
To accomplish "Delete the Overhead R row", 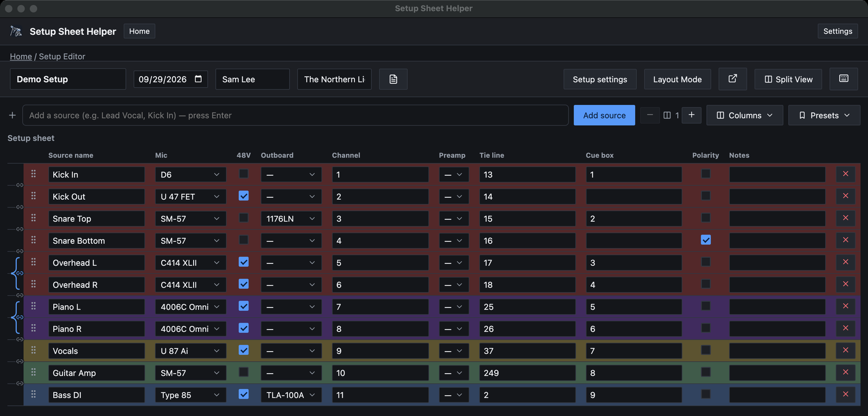I will [845, 284].
